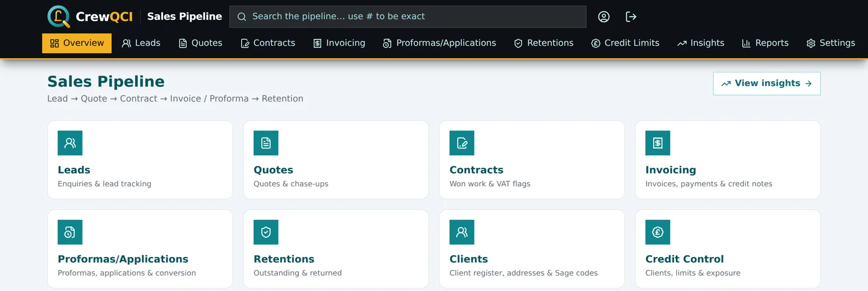
Task: Open the Invoicing nav tab
Action: [339, 43]
